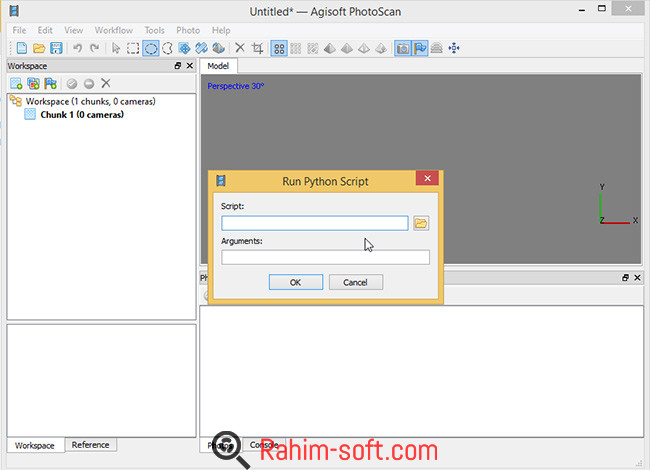Float the Photos pane

[x=626, y=278]
